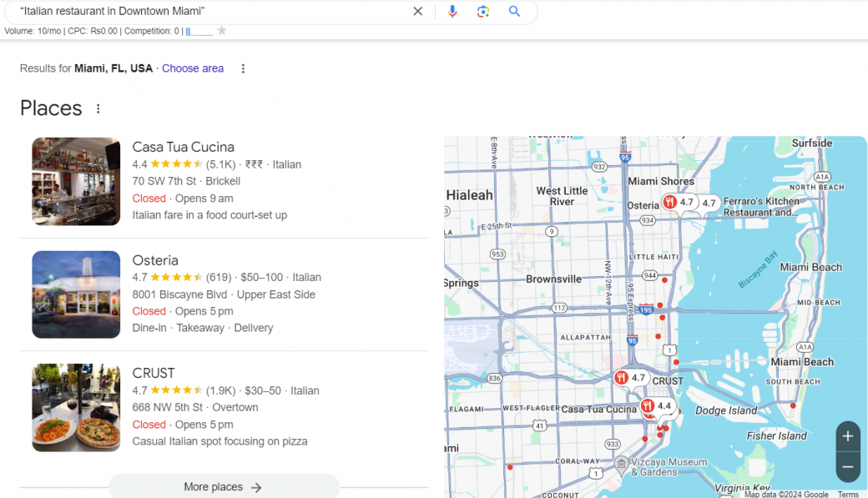
Task: Click 'Dine-in · Takeaway · Delivery' text
Action: [x=203, y=328]
